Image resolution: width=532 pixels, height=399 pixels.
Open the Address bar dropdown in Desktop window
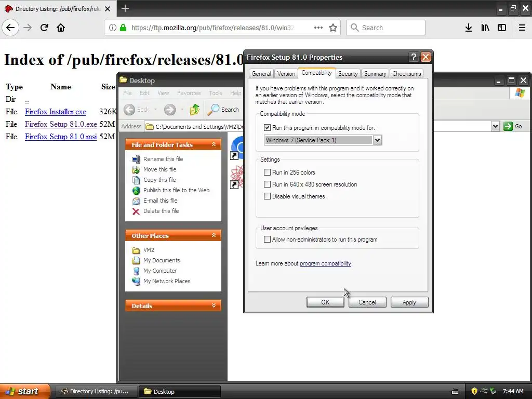click(495, 126)
